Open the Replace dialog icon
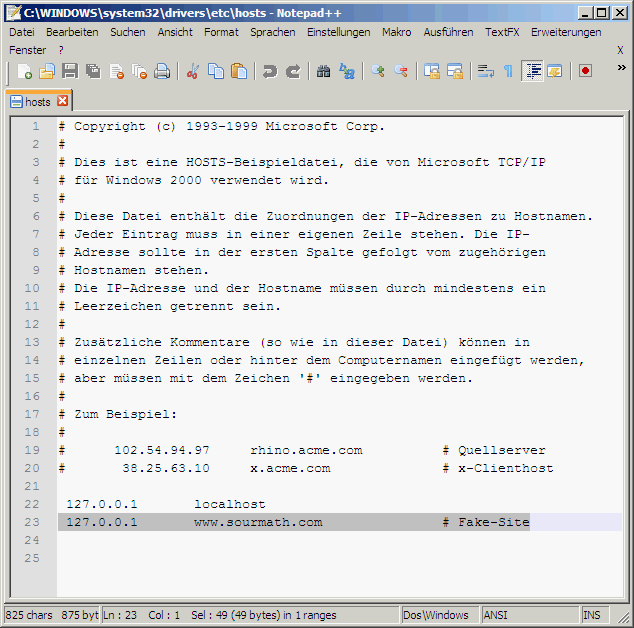The width and height of the screenshot is (634, 628). click(x=347, y=72)
